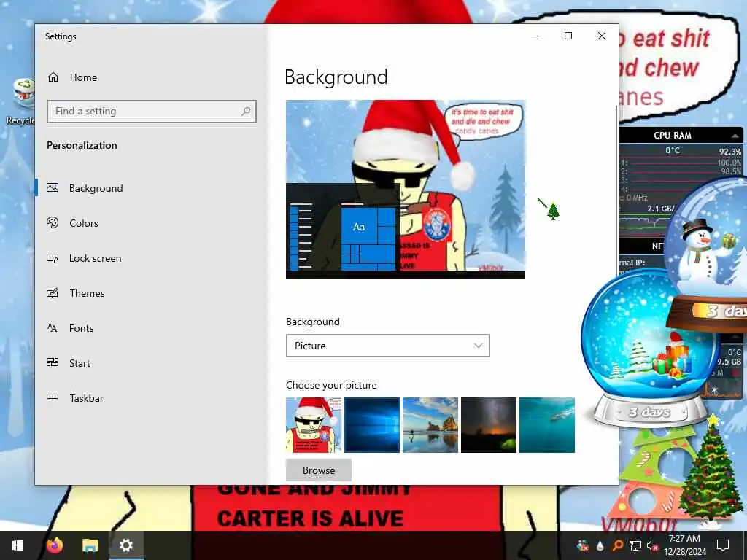Screen dimensions: 747x560
Task: Open the Start personalization page
Action: pos(80,363)
